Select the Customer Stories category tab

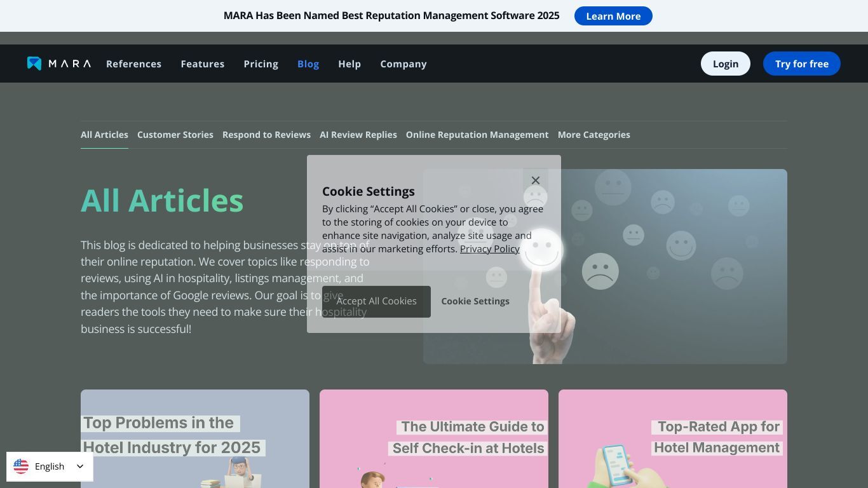tap(175, 135)
